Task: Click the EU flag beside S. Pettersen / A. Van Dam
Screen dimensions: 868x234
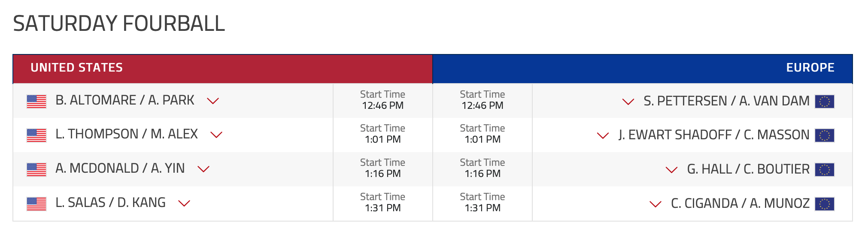Action: (x=825, y=102)
